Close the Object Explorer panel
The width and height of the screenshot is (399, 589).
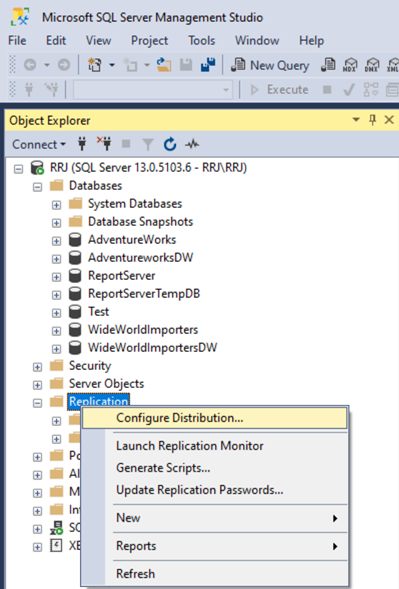click(x=389, y=120)
